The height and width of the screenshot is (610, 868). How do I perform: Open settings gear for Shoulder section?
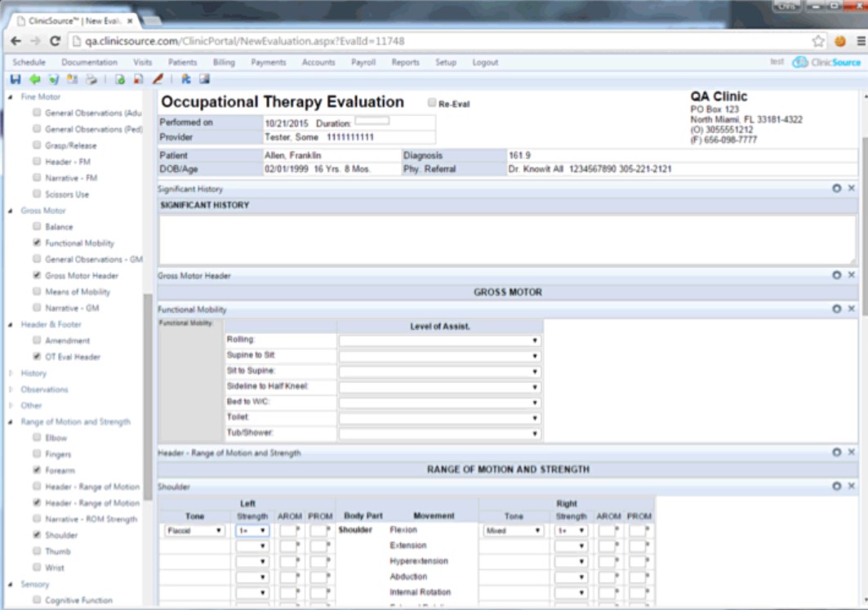[836, 486]
